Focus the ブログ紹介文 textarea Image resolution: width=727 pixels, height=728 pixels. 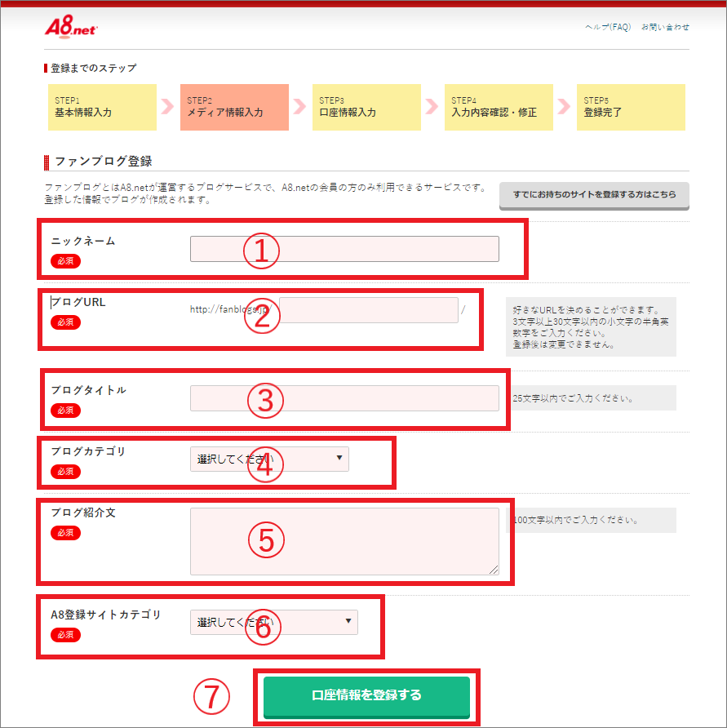tap(344, 541)
